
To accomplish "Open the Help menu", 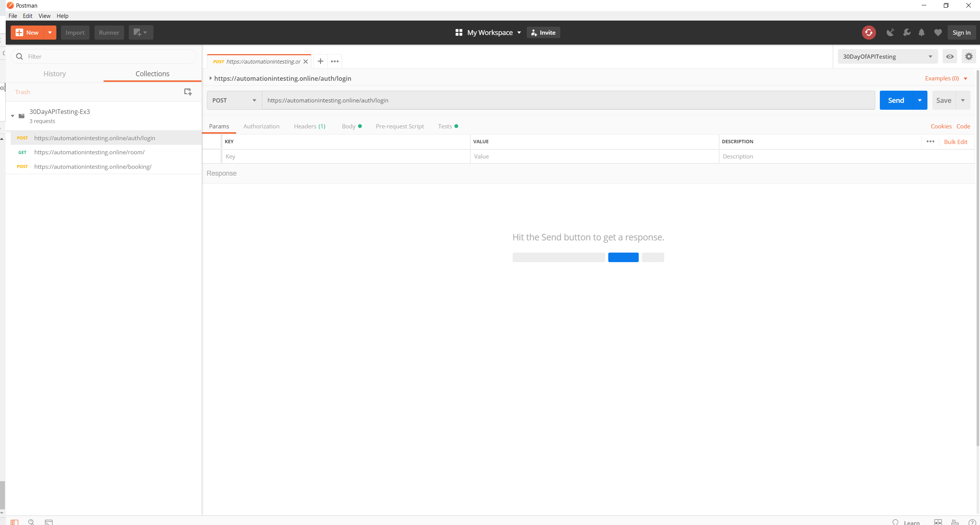I will click(62, 16).
